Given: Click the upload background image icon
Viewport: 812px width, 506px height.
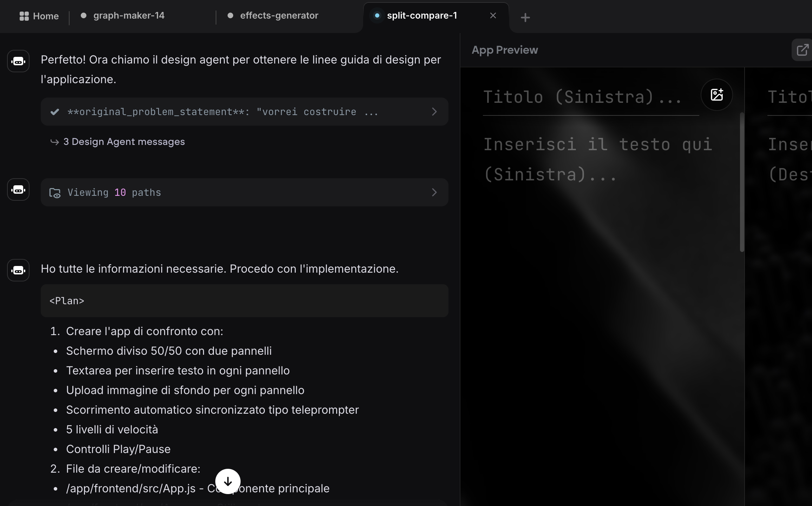Looking at the screenshot, I should tap(716, 95).
